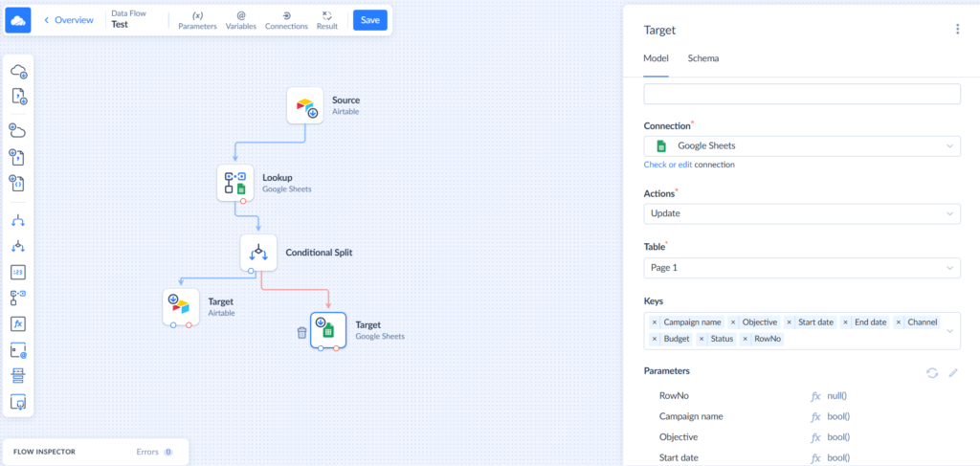Edit parameters using the pencil icon
Viewport: 980px width, 466px height.
click(x=952, y=372)
